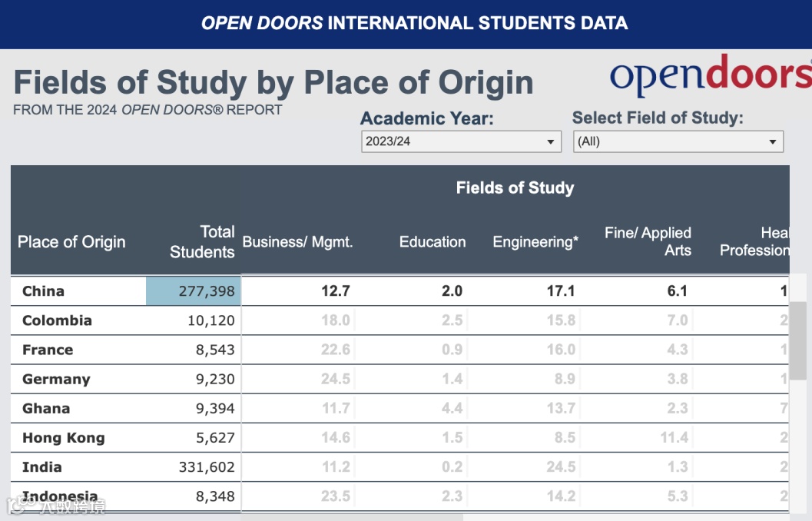Click China's highlighted total 277,398
Screen dimensions: 812x521
click(193, 291)
